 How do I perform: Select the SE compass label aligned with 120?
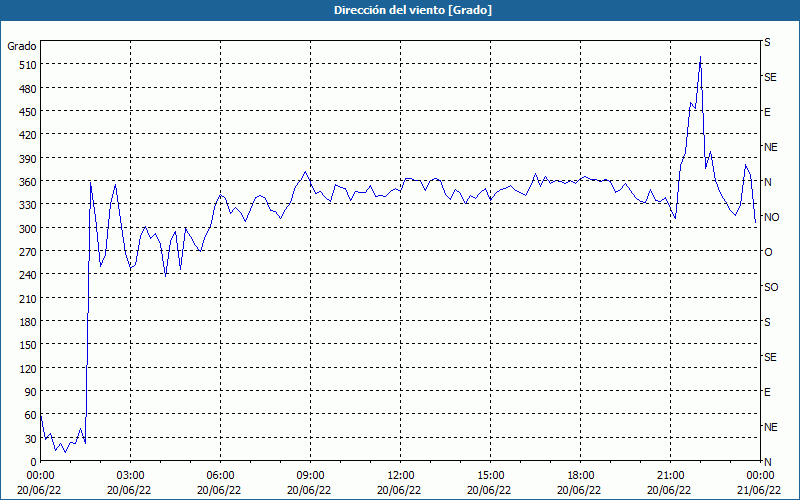point(770,358)
